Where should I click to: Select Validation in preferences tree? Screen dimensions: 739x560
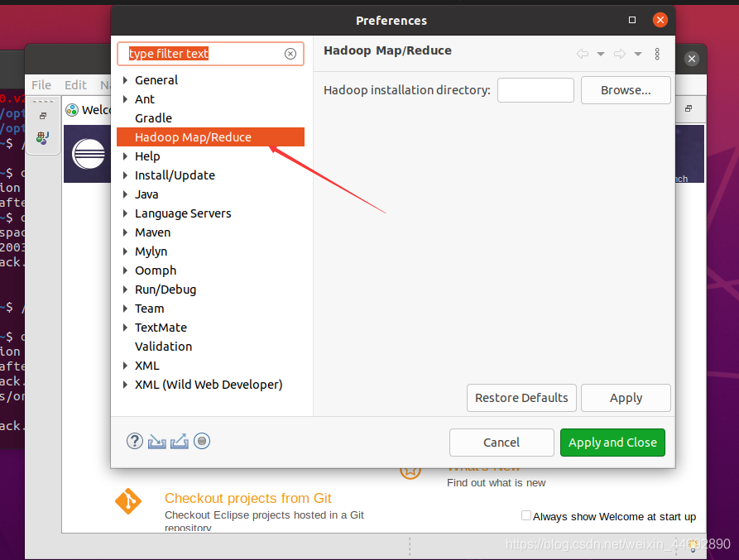point(163,347)
